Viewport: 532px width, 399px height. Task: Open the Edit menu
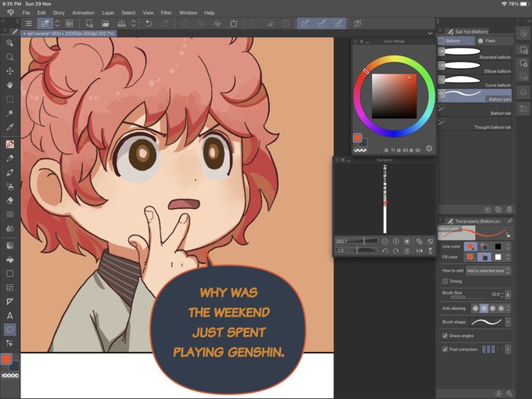[x=41, y=13]
